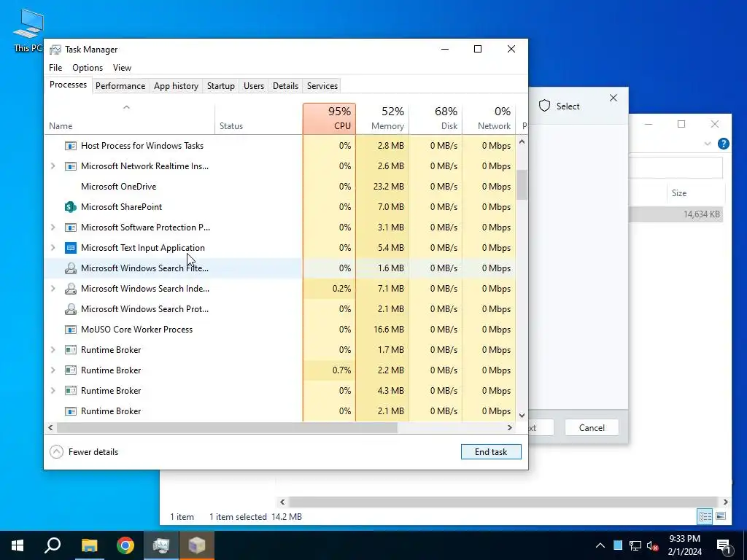
Task: Open the This PC desktop icon
Action: (28, 31)
